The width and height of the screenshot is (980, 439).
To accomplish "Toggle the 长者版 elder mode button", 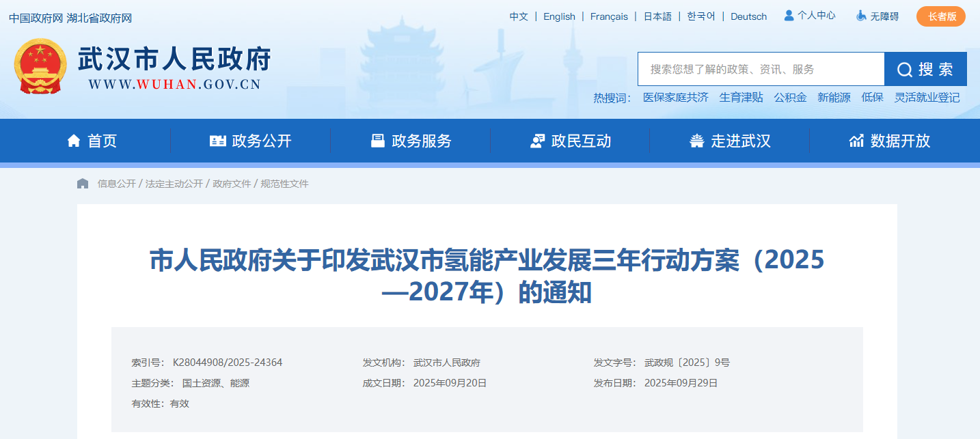I will pyautogui.click(x=940, y=16).
